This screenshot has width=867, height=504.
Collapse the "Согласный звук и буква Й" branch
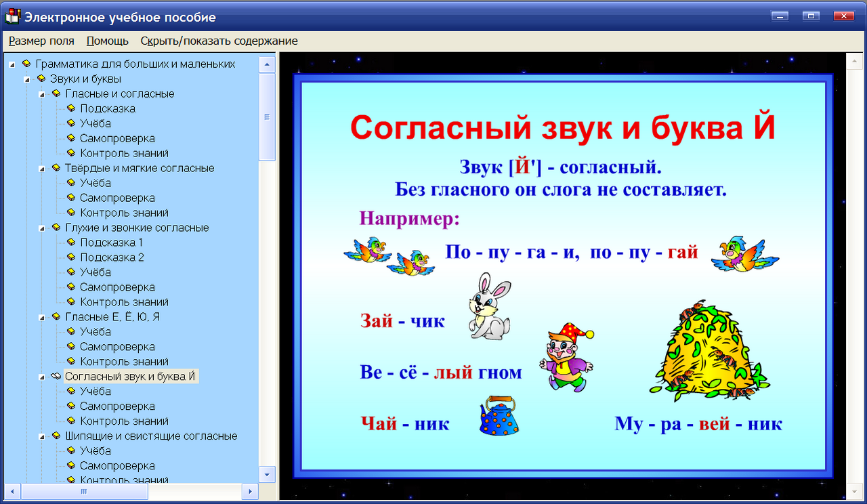[x=42, y=376]
